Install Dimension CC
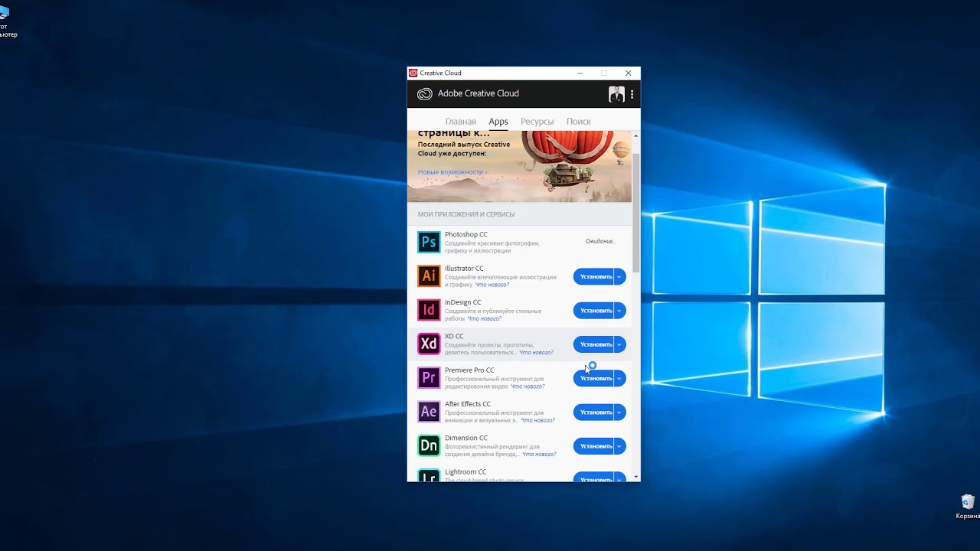 click(x=594, y=446)
